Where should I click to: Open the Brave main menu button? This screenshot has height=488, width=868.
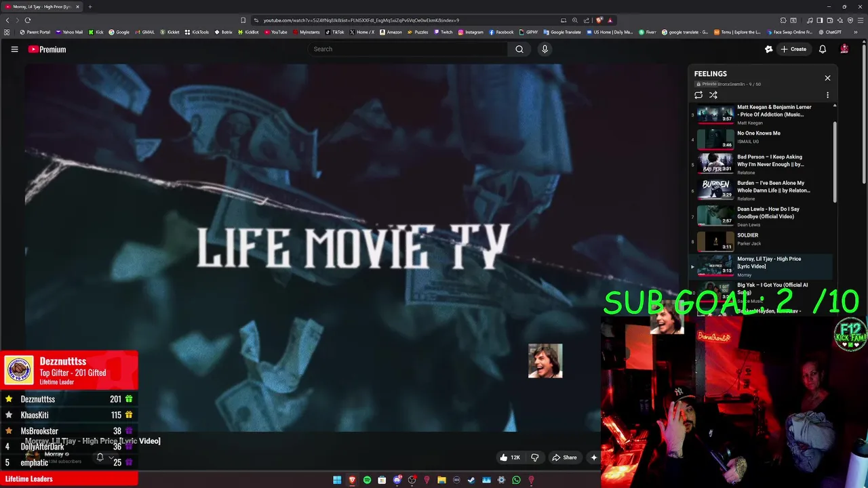click(861, 20)
